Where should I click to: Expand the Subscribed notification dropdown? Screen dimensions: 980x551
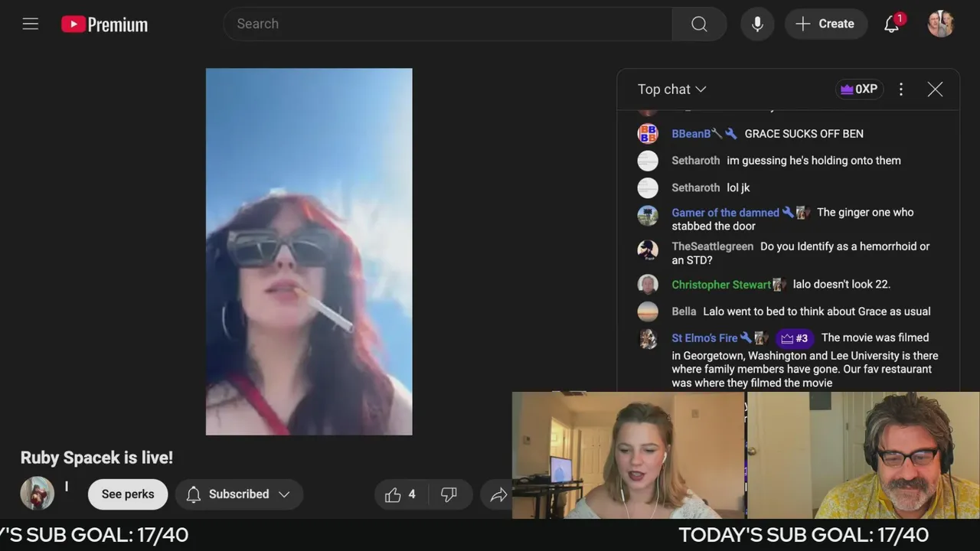[x=239, y=494]
